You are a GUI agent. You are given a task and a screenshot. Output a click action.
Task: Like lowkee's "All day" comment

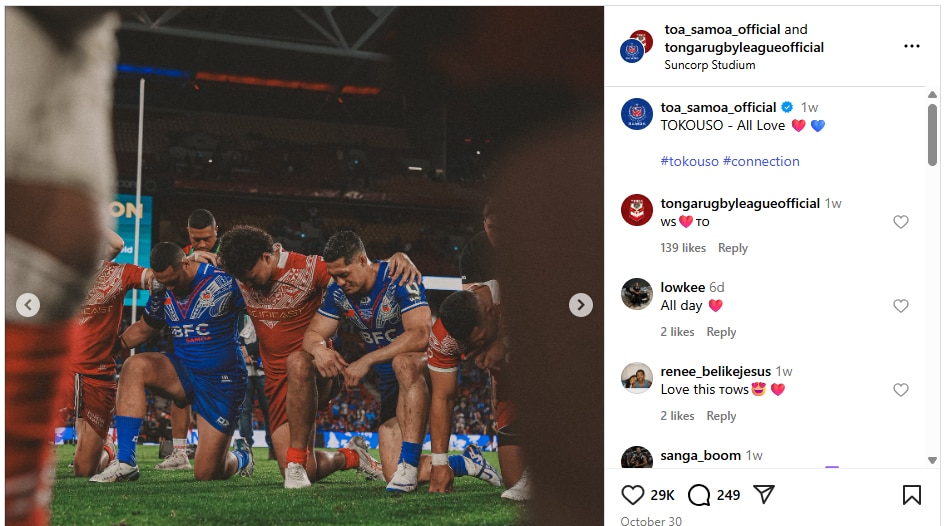pos(901,306)
